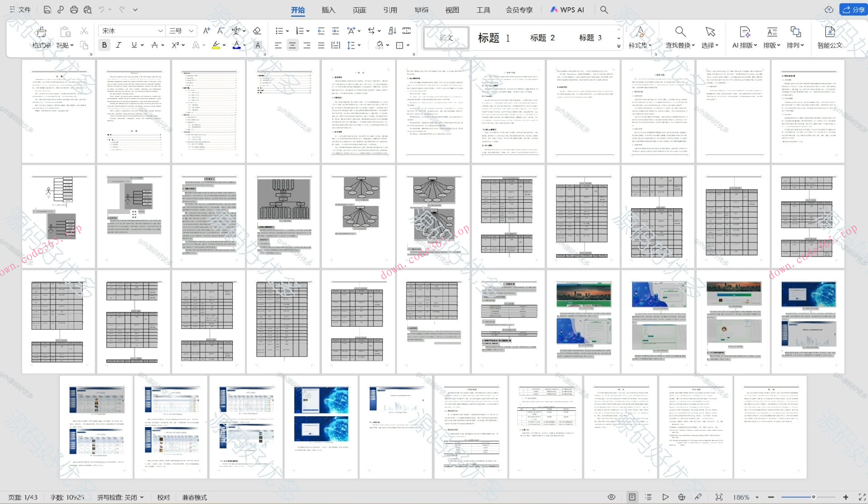Toggle bold formatting button
The height and width of the screenshot is (504, 868).
click(104, 45)
